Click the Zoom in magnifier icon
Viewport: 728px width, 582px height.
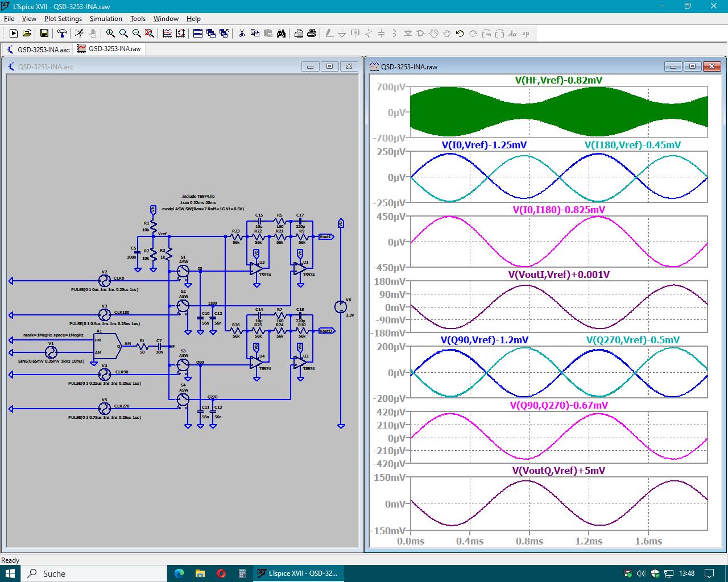click(x=110, y=34)
